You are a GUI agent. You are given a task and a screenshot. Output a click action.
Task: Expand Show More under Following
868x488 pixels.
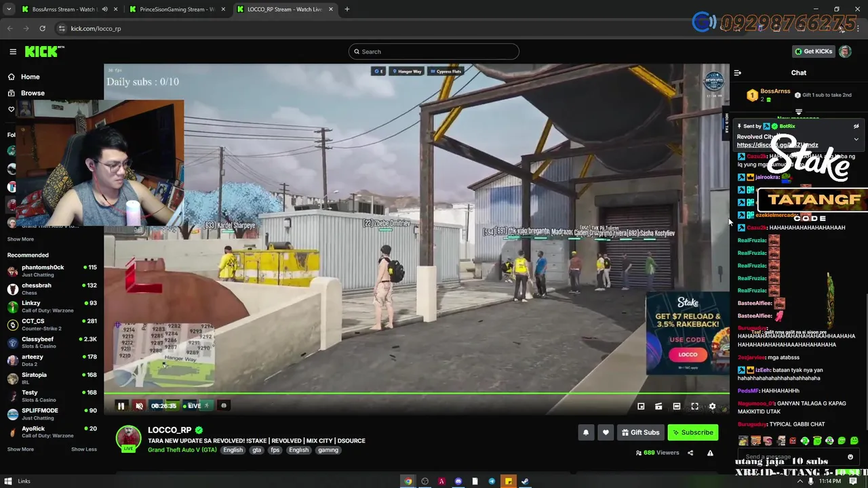pyautogui.click(x=20, y=239)
